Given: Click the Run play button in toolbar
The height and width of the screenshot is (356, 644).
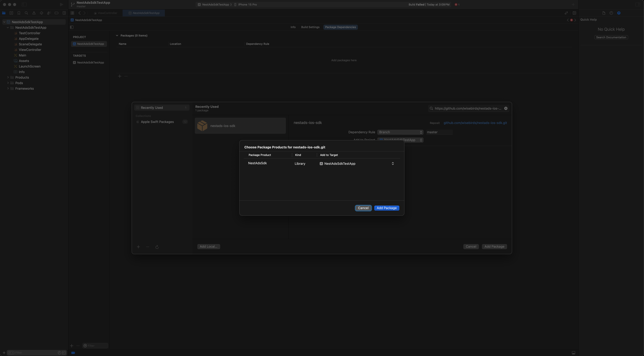Looking at the screenshot, I should (x=62, y=5).
